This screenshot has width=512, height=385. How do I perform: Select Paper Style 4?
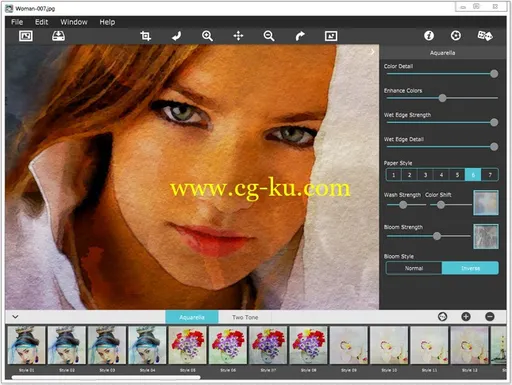click(441, 175)
